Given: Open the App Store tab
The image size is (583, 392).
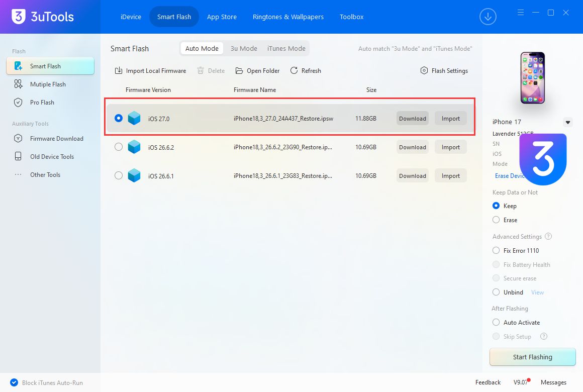Looking at the screenshot, I should (x=222, y=17).
